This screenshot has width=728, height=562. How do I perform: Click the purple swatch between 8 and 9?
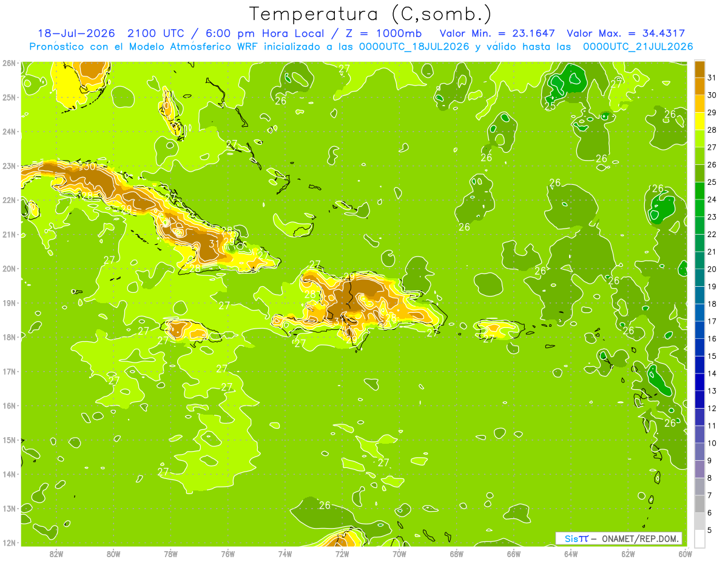(700, 469)
